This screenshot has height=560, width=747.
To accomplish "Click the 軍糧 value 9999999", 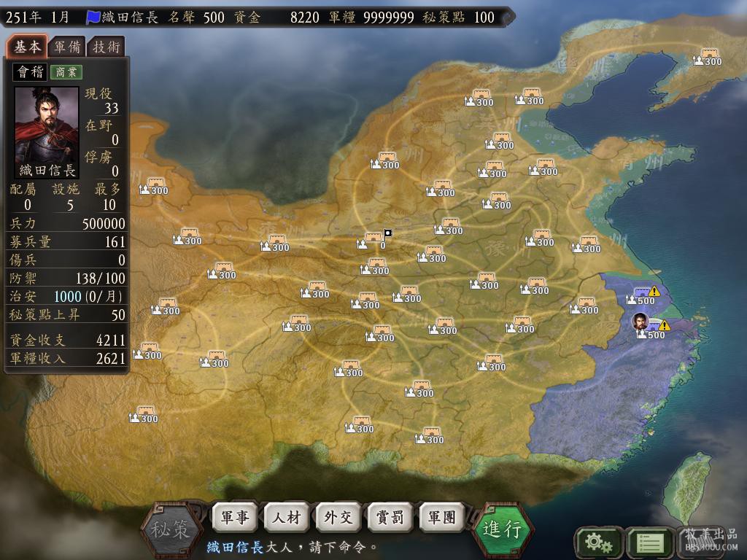I will 389,17.
